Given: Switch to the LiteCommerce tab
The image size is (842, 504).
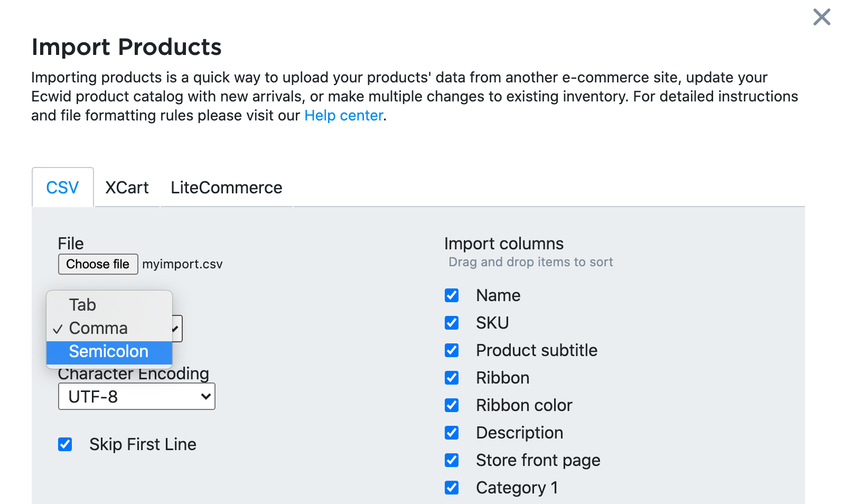Looking at the screenshot, I should (x=226, y=187).
